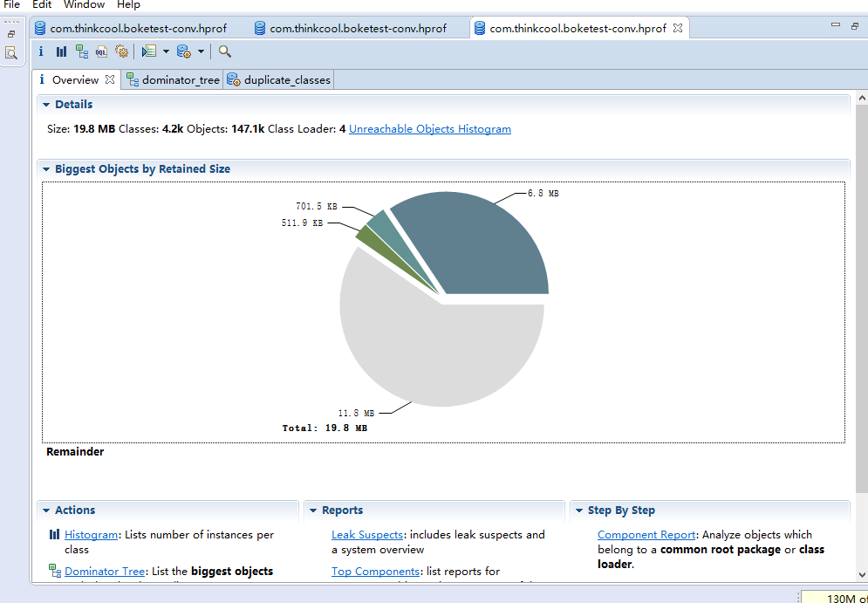The image size is (868, 603).
Task: Open Dominator Tree using the toolbar tree icon
Action: pyautogui.click(x=82, y=51)
